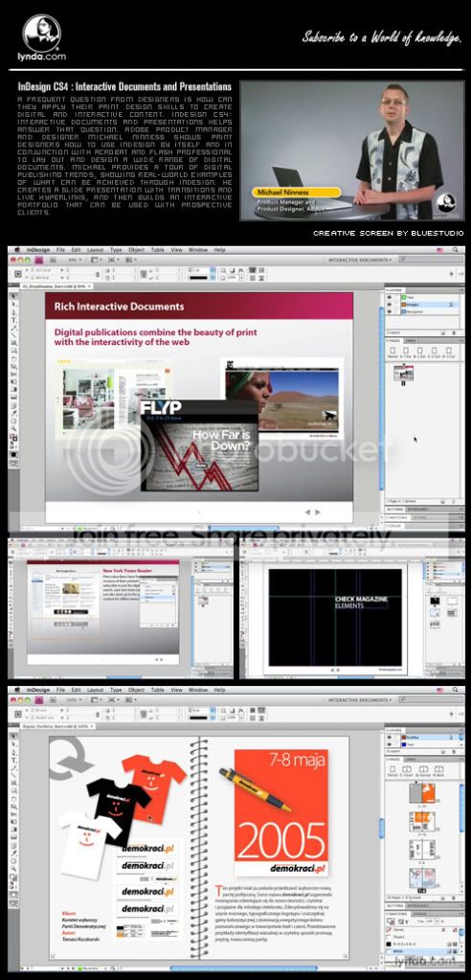Screen dimensions: 471x980
Task: Open View menu in Digital_Portfolio InDesign window
Action: click(176, 690)
